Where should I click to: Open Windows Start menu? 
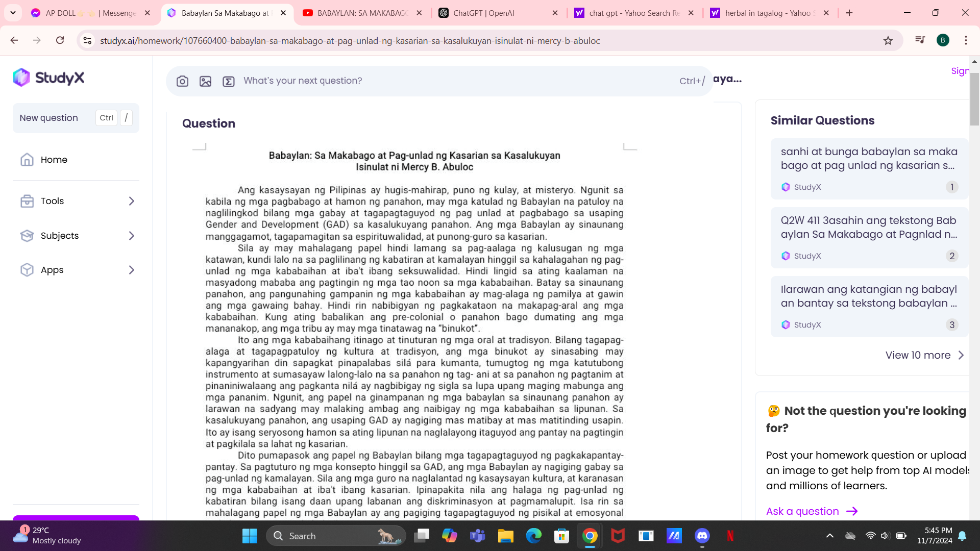coord(250,536)
